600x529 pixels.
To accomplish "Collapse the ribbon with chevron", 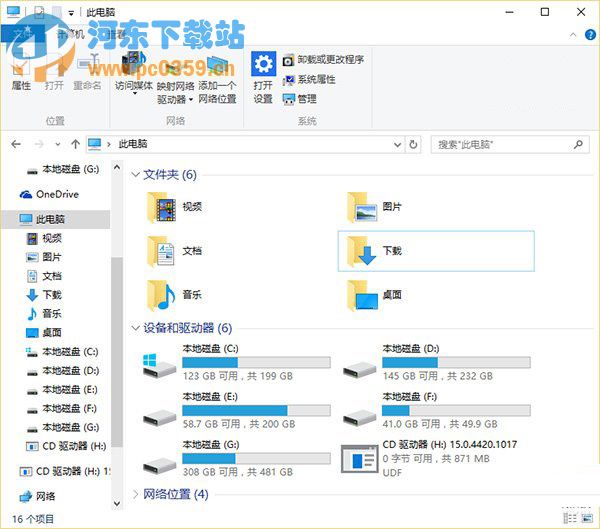I will click(573, 35).
